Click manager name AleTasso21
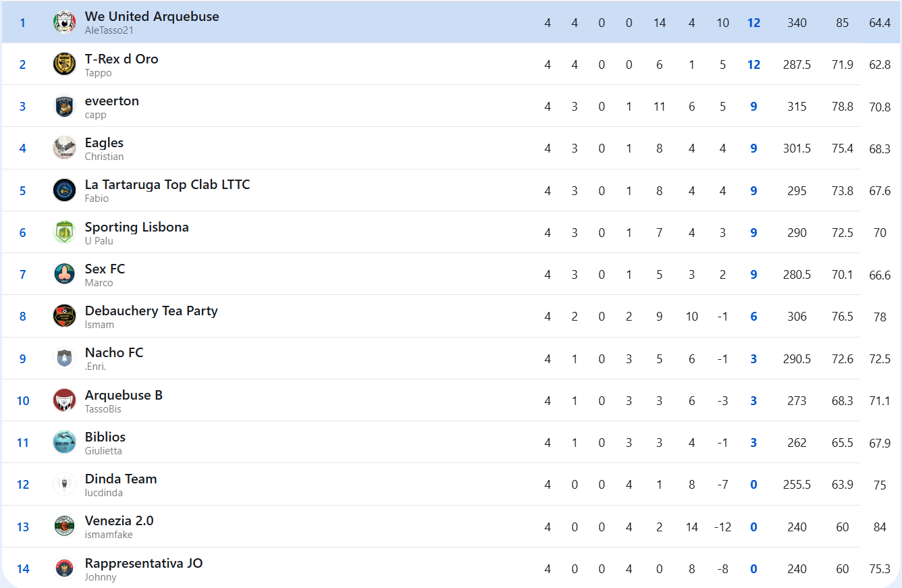The height and width of the screenshot is (588, 902). [x=109, y=30]
